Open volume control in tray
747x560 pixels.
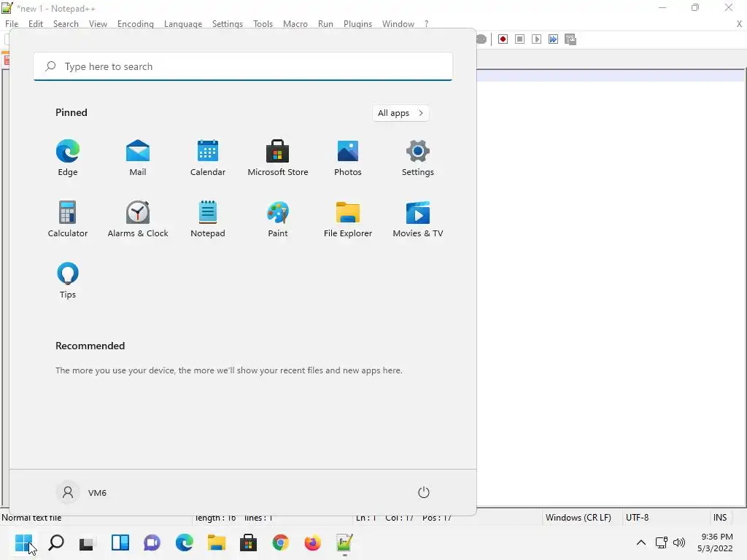(679, 542)
